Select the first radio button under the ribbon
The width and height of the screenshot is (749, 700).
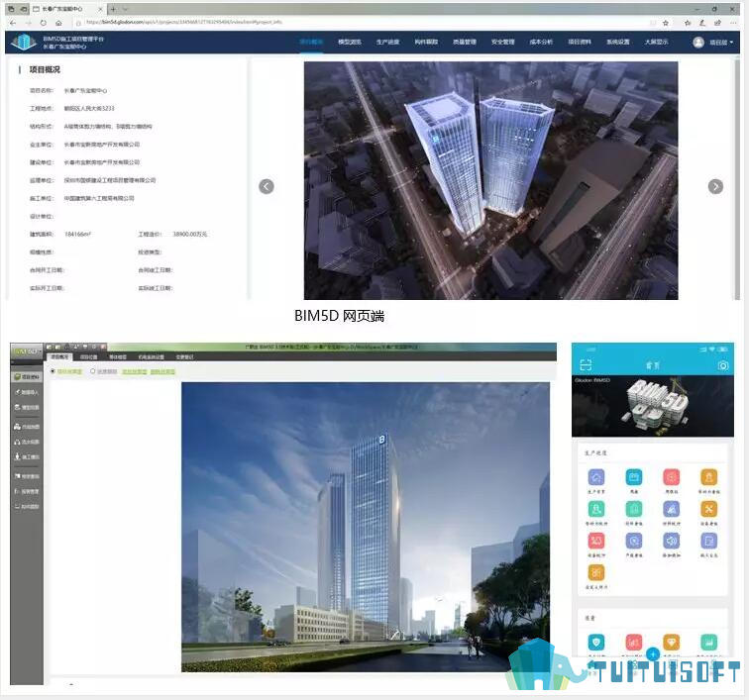click(x=53, y=371)
